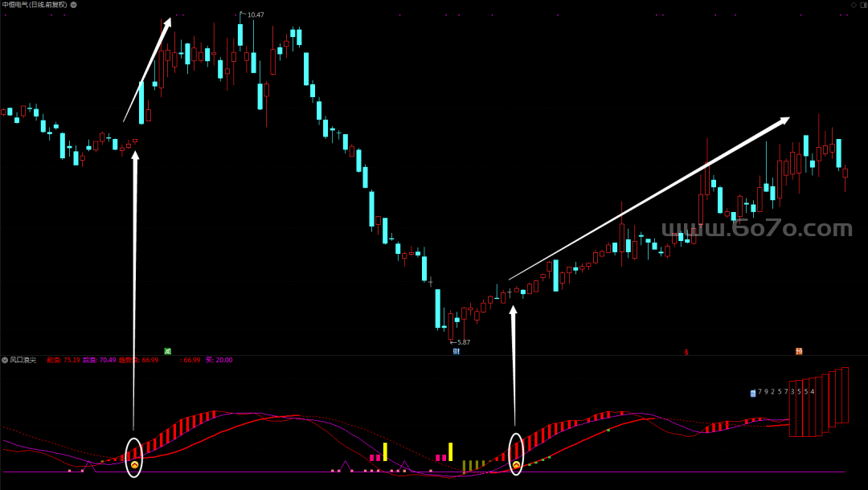868x490 pixels.
Task: Click the small blue icon before 7925735 54
Action: coord(752,393)
